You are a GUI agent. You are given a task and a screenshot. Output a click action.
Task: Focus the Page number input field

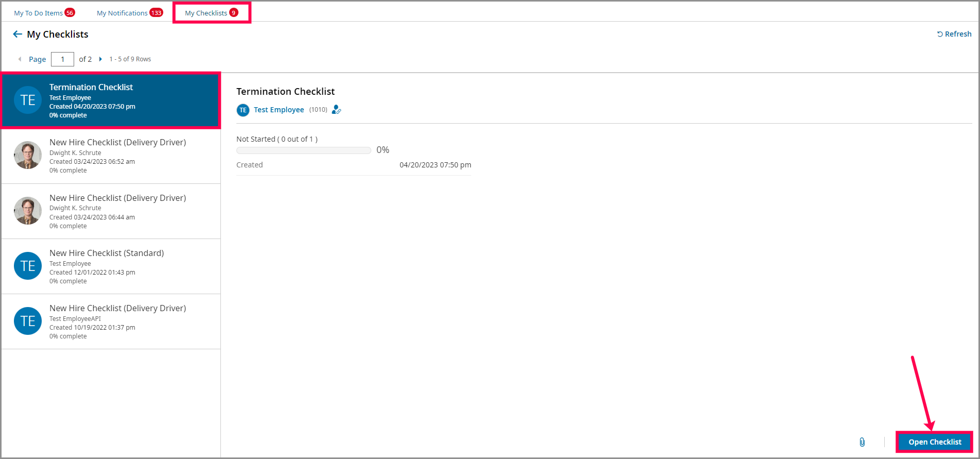tap(62, 59)
